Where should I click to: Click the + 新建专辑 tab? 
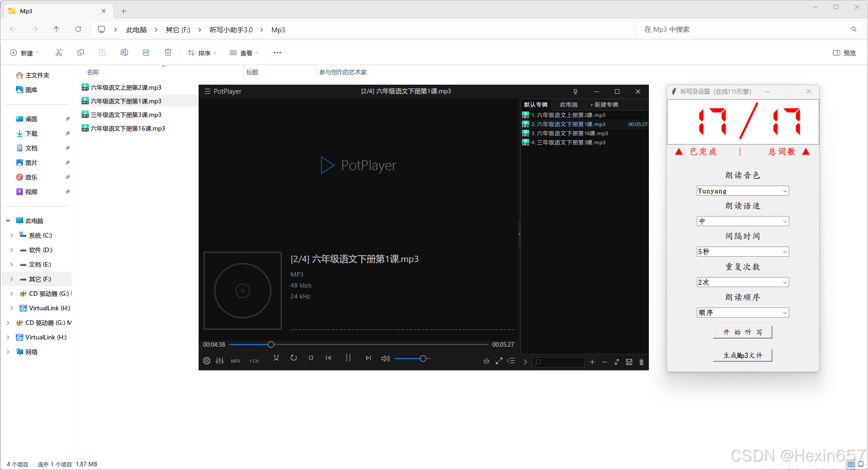pos(604,105)
